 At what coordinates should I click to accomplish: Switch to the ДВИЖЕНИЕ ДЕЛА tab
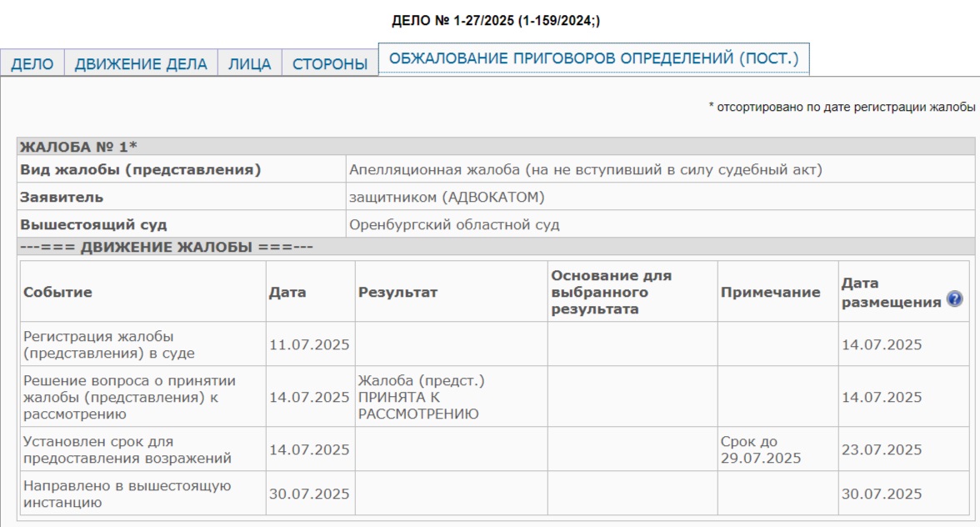141,64
